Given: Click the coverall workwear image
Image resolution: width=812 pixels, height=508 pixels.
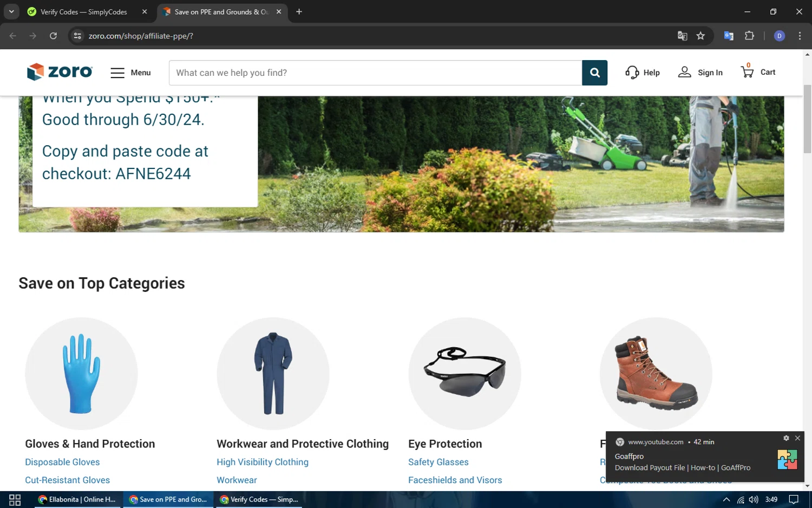Looking at the screenshot, I should click(273, 374).
